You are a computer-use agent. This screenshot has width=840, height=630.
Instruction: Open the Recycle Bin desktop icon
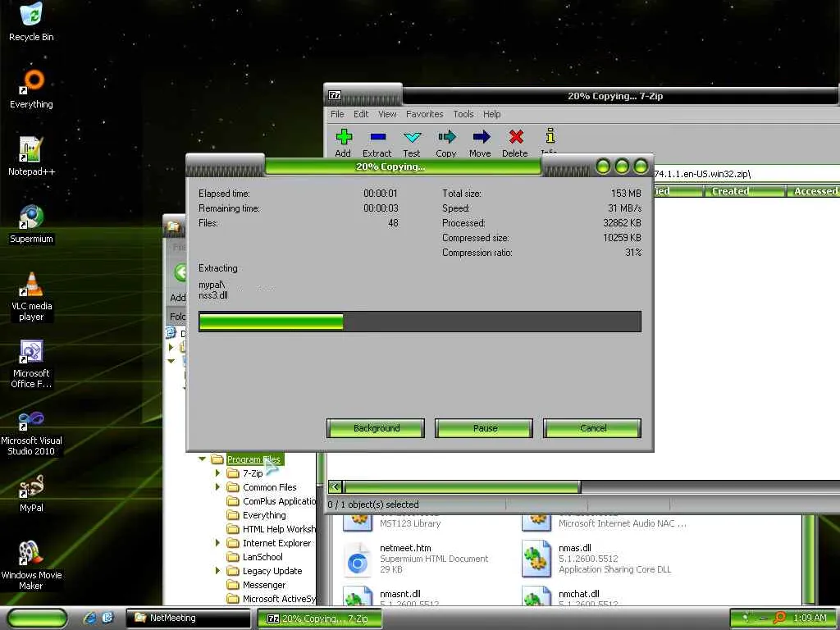pos(31,21)
